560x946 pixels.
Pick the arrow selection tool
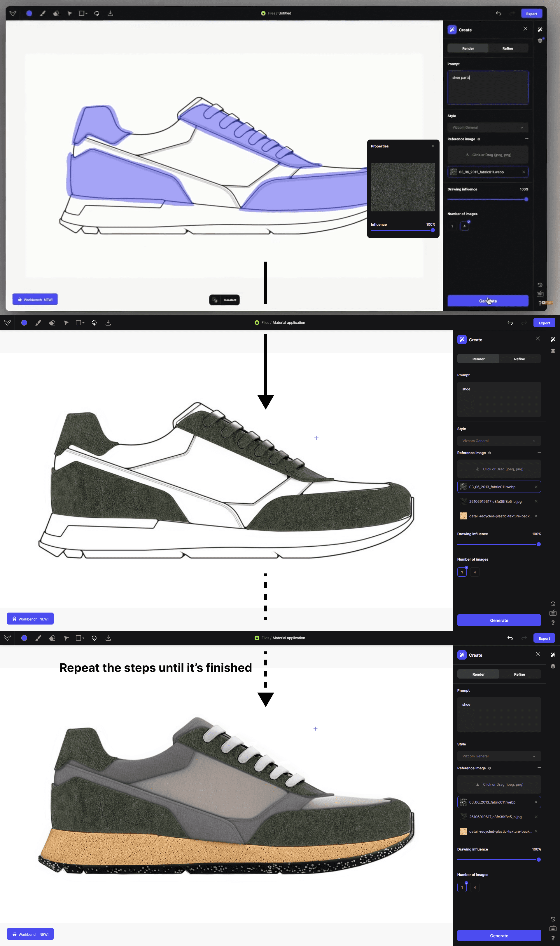coord(70,13)
